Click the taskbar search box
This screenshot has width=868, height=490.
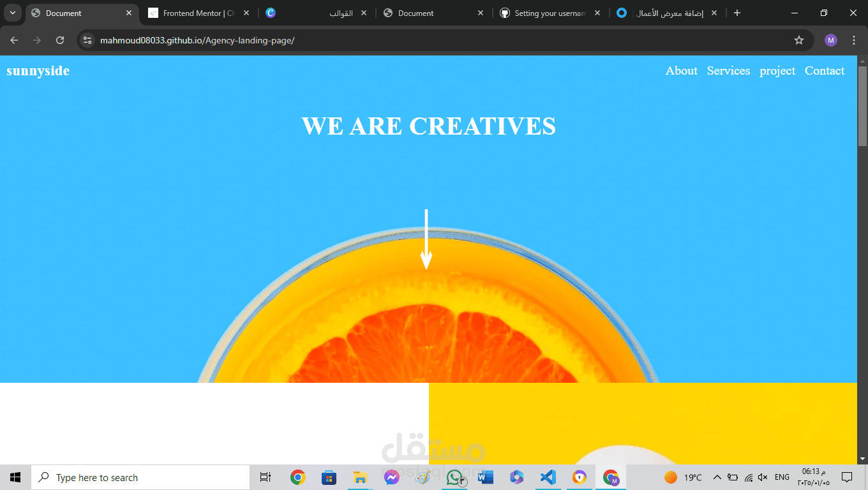click(140, 477)
